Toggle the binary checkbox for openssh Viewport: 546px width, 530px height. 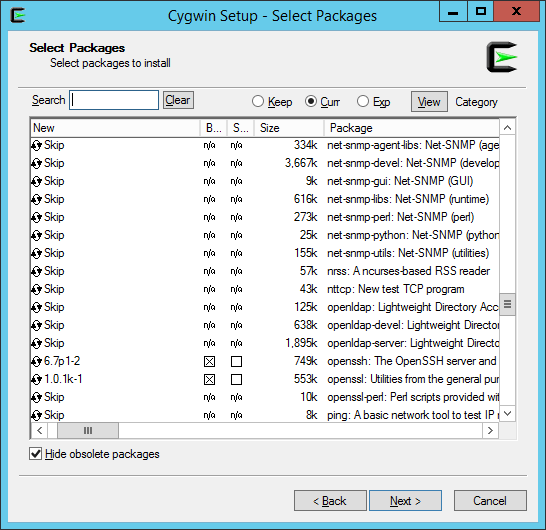[x=209, y=361]
